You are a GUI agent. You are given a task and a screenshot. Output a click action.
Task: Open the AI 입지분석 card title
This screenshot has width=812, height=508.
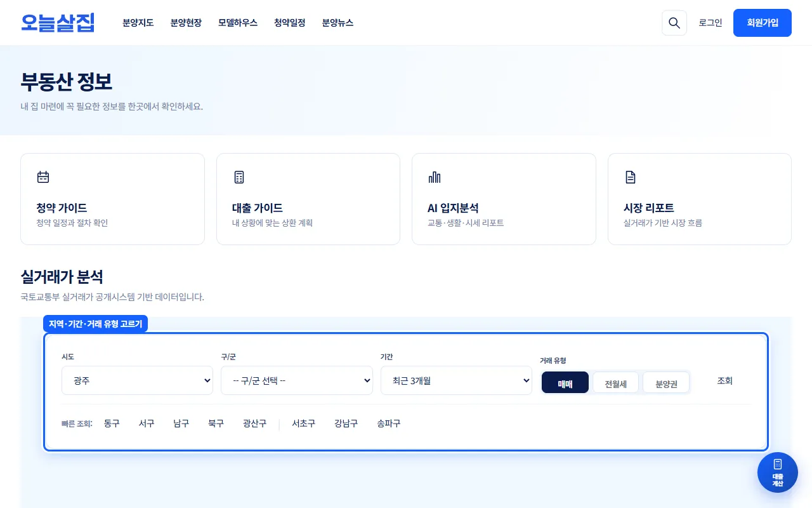pyautogui.click(x=453, y=208)
